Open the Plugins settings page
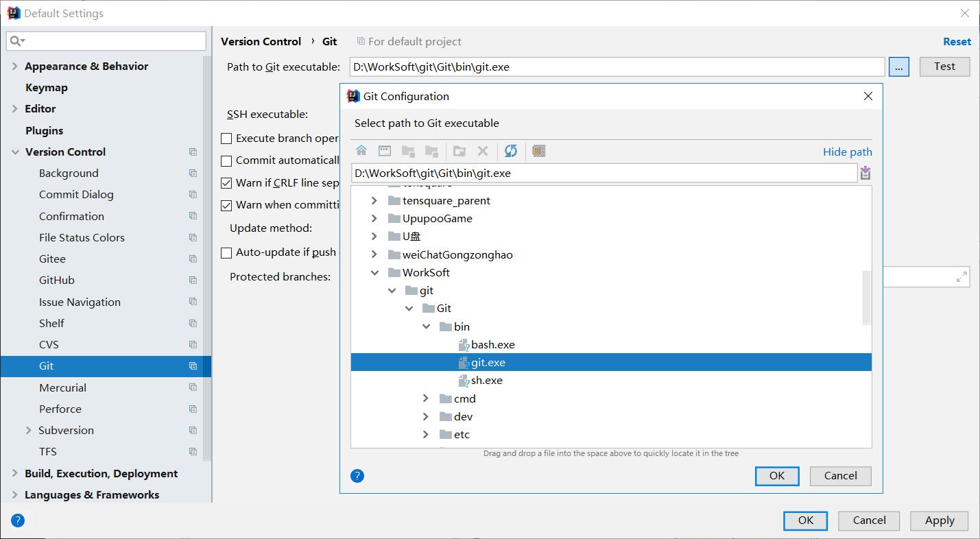 pos(44,130)
